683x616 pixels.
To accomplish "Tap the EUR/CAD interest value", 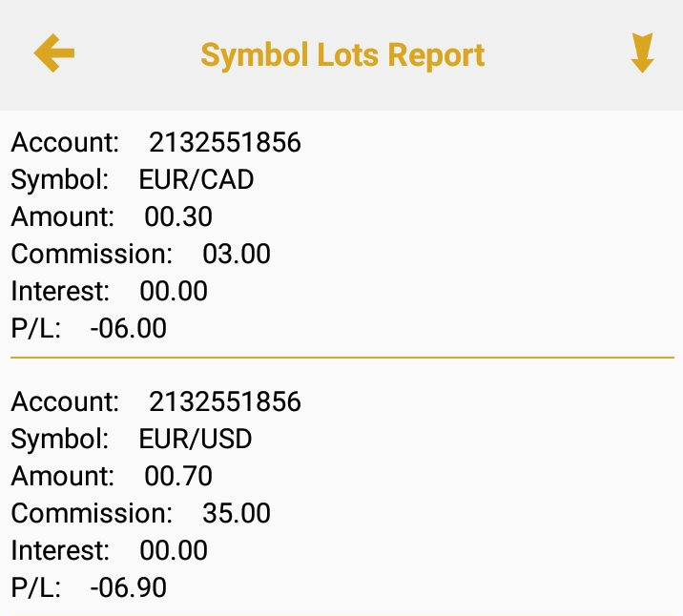I will click(x=174, y=291).
